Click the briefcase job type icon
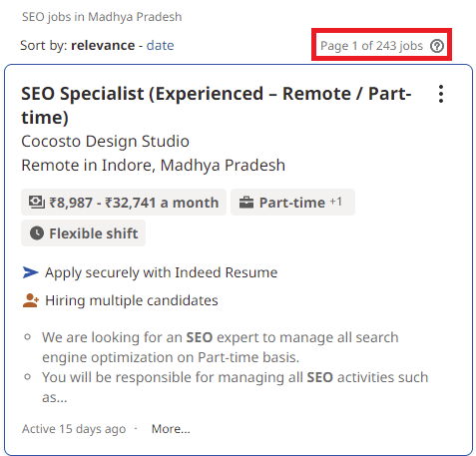The width and height of the screenshot is (476, 456). tap(246, 203)
